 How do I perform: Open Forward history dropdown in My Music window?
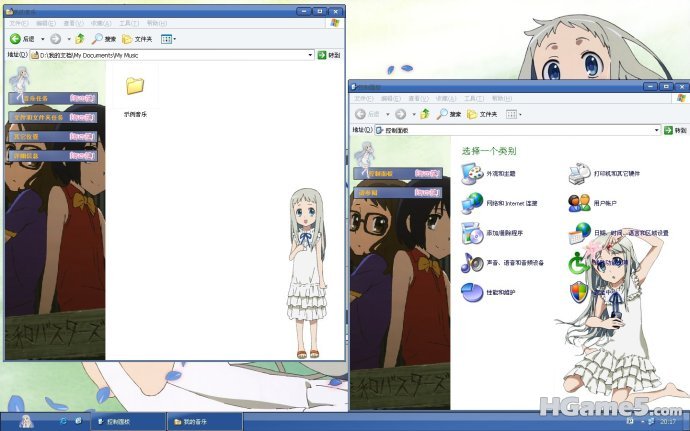pos(69,39)
